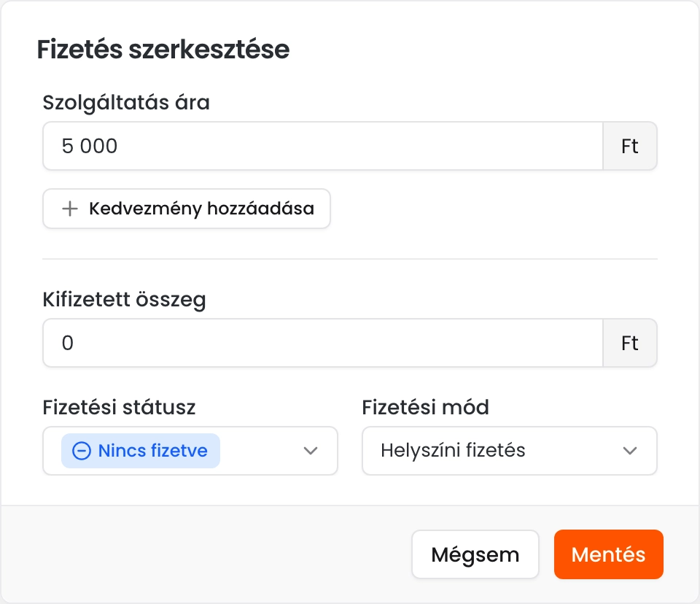Click the Ft suffix of Szolgáltatás ára

click(630, 146)
